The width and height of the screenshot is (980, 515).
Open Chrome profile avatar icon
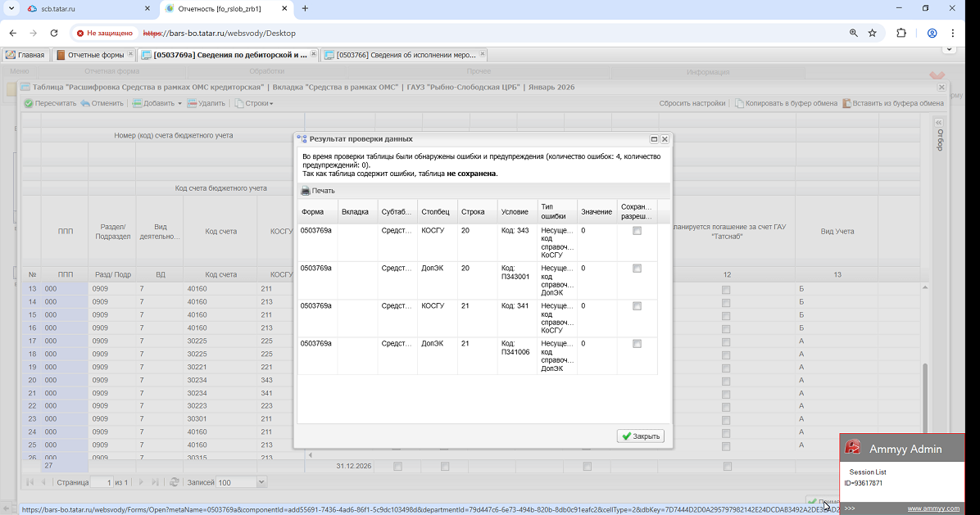[x=932, y=33]
